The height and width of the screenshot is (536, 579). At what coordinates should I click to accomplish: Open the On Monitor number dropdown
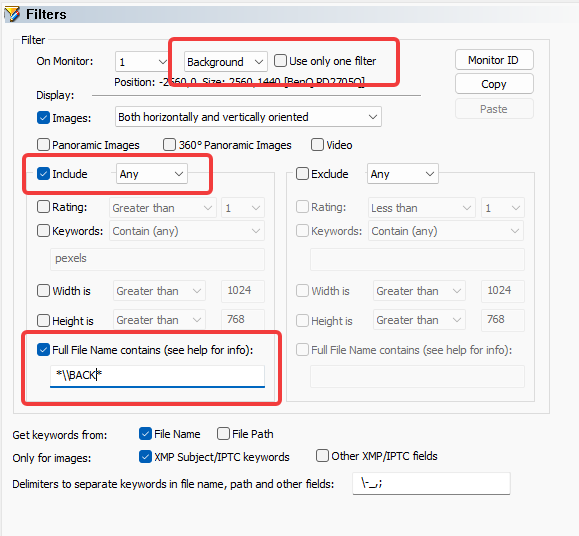(x=143, y=62)
